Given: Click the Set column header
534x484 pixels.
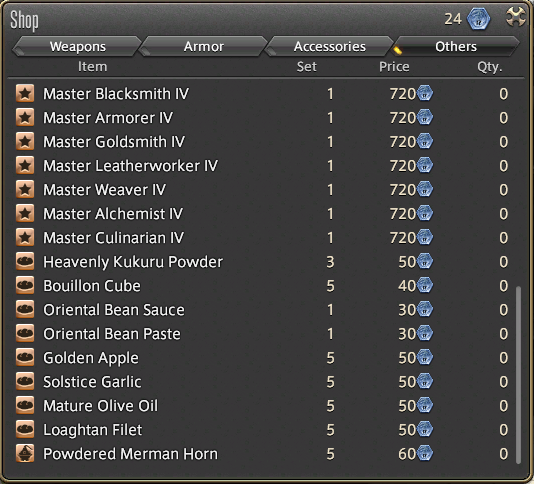Looking at the screenshot, I should tap(307, 66).
